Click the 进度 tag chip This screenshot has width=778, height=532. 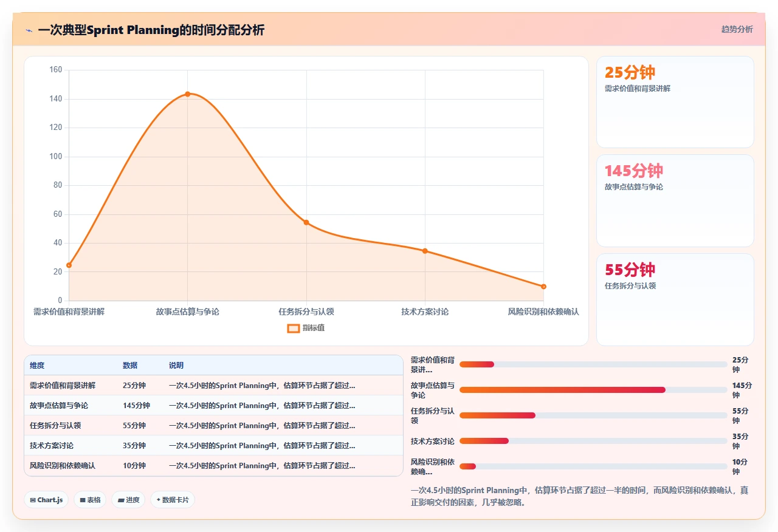[x=128, y=500]
